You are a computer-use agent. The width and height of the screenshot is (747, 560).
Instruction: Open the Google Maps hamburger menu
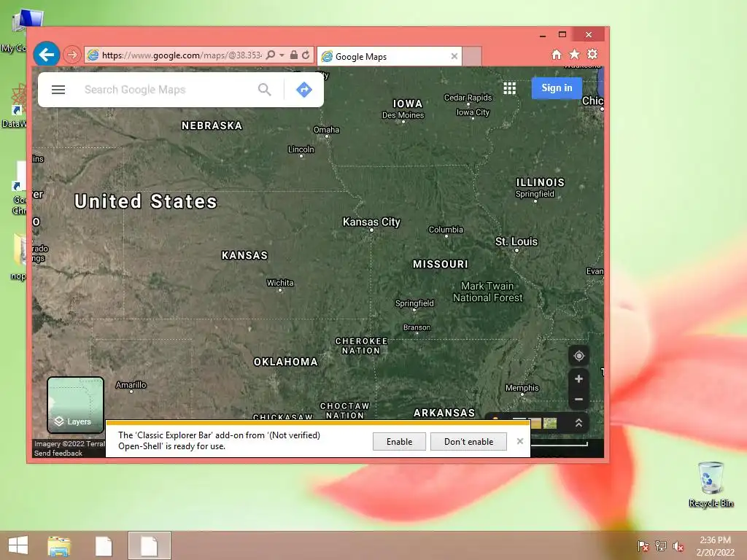tap(58, 90)
